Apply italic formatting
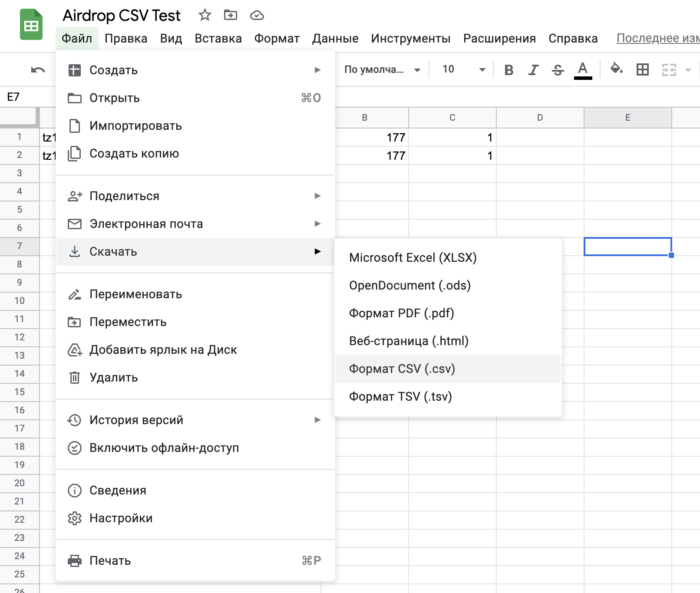700x593 pixels. click(533, 69)
